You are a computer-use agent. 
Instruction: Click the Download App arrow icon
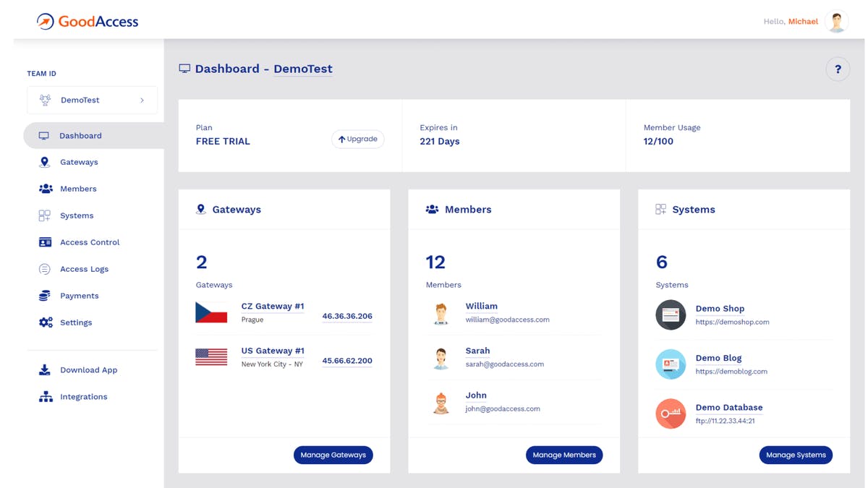pos(45,370)
